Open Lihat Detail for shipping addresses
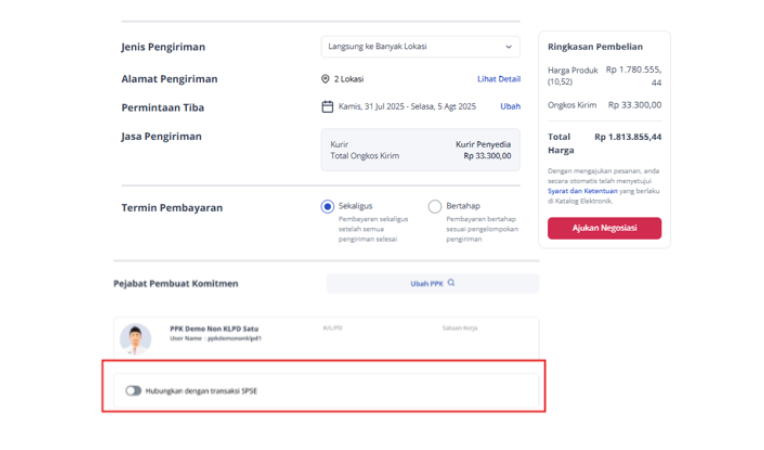 click(x=498, y=79)
